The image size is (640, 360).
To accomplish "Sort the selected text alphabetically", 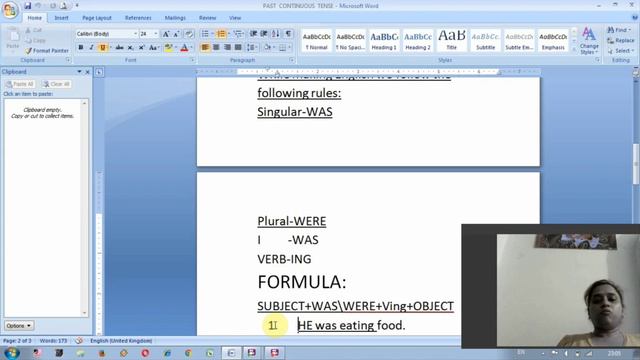I will [276, 34].
